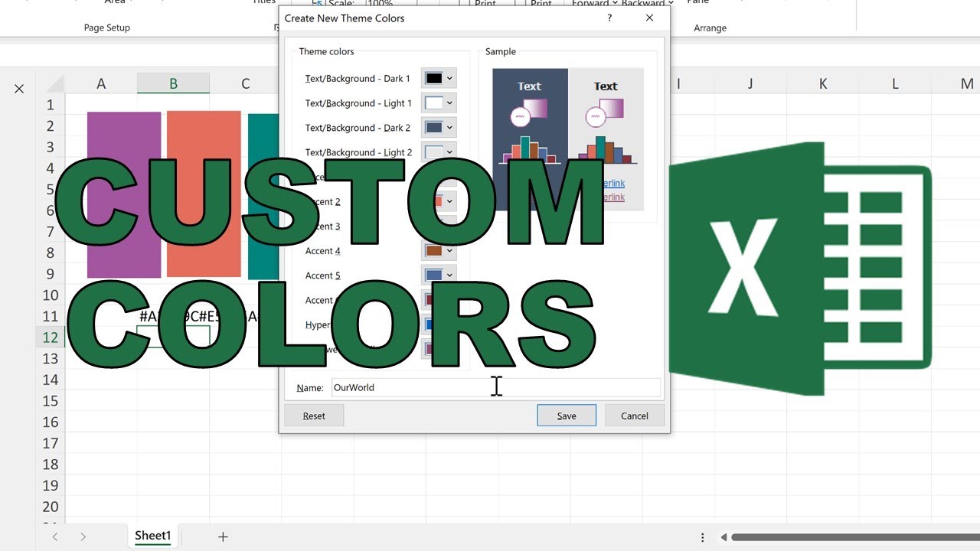The width and height of the screenshot is (980, 551).
Task: Click the Reset button in the dialog
Action: coord(314,416)
